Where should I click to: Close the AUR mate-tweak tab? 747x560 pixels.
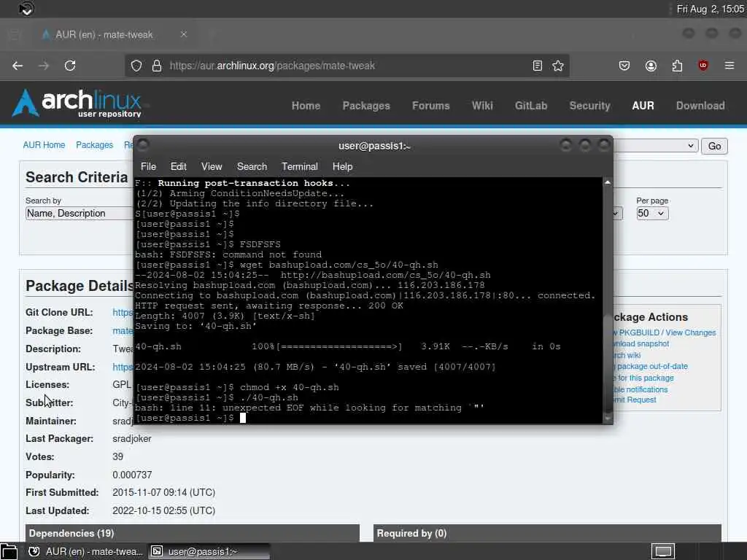[x=183, y=34]
